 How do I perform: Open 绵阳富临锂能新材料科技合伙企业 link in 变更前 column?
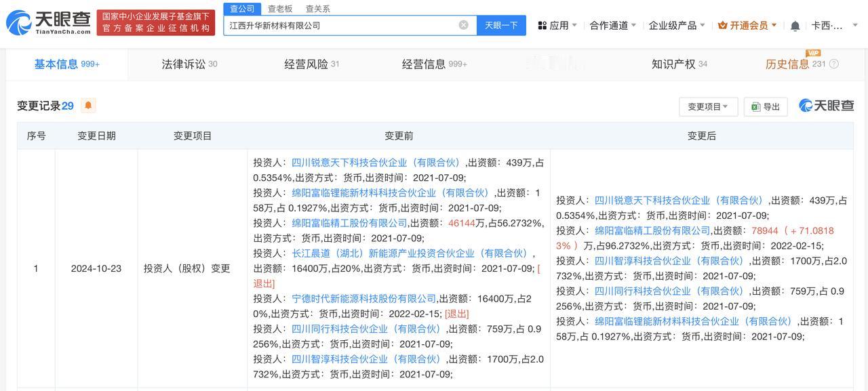pos(390,193)
